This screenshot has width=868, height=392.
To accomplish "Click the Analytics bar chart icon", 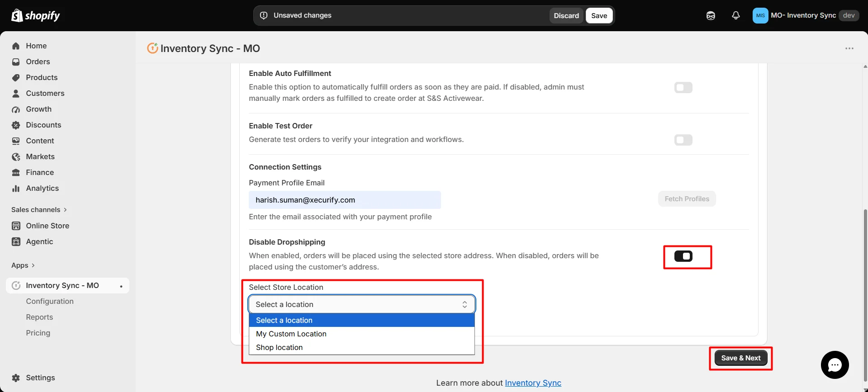I will [x=16, y=188].
